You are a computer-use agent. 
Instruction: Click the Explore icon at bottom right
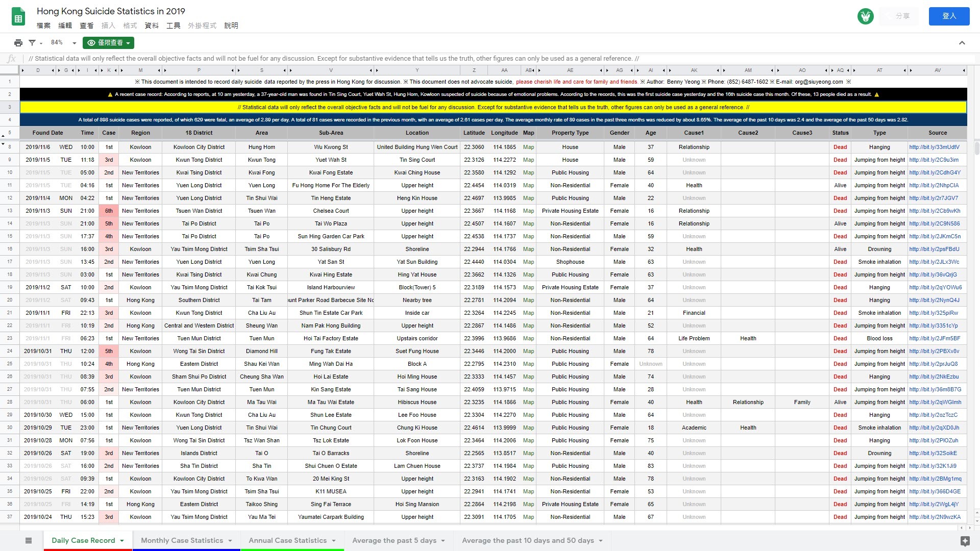point(965,541)
